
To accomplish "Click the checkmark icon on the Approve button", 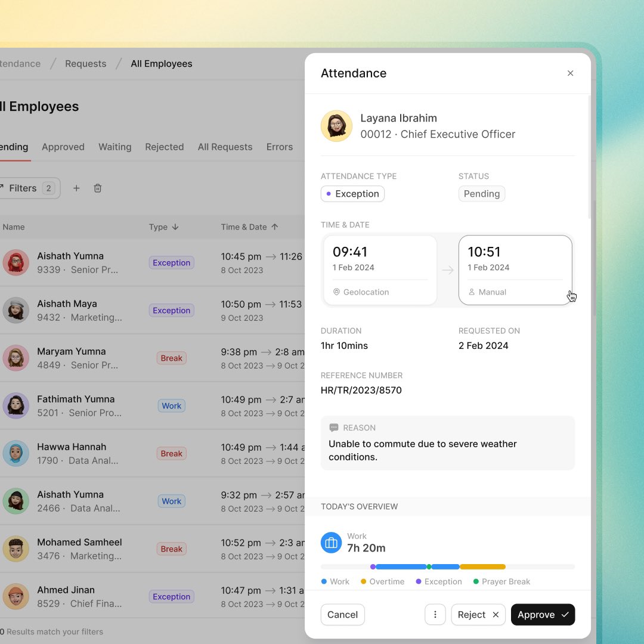I will [565, 614].
